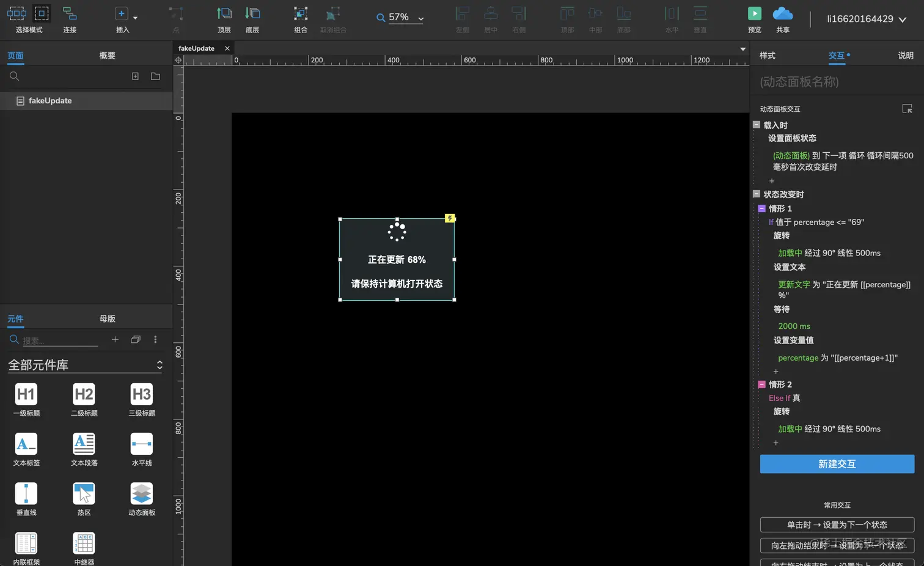Switch to the 概要 outline tab
924x566 pixels.
coord(108,56)
